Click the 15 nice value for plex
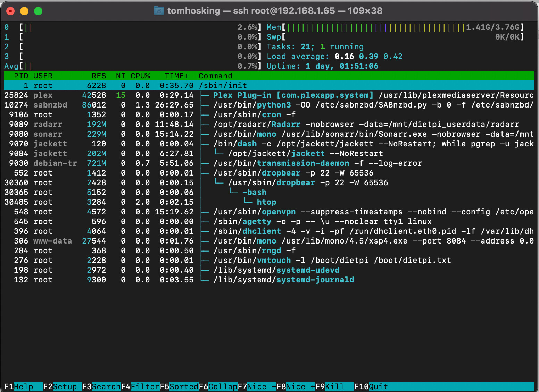 click(x=121, y=95)
